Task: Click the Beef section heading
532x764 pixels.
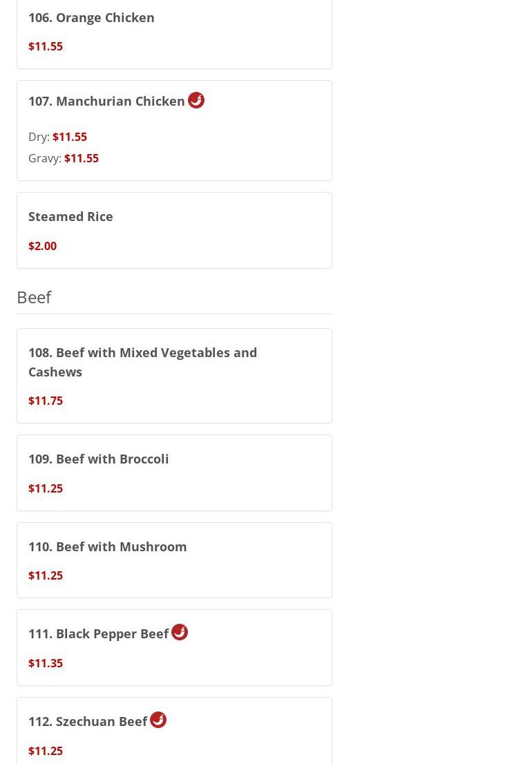Action: coord(34,297)
